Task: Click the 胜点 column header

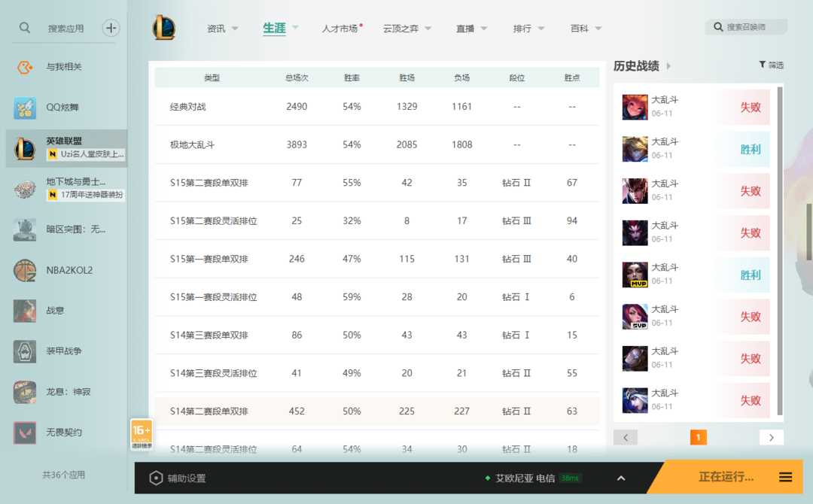Action: tap(572, 77)
